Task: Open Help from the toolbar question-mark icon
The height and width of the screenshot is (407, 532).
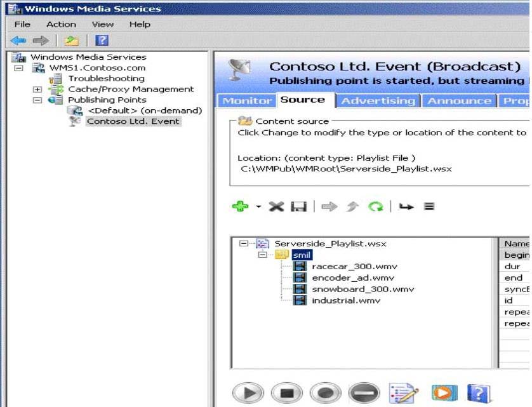Action: [102, 41]
